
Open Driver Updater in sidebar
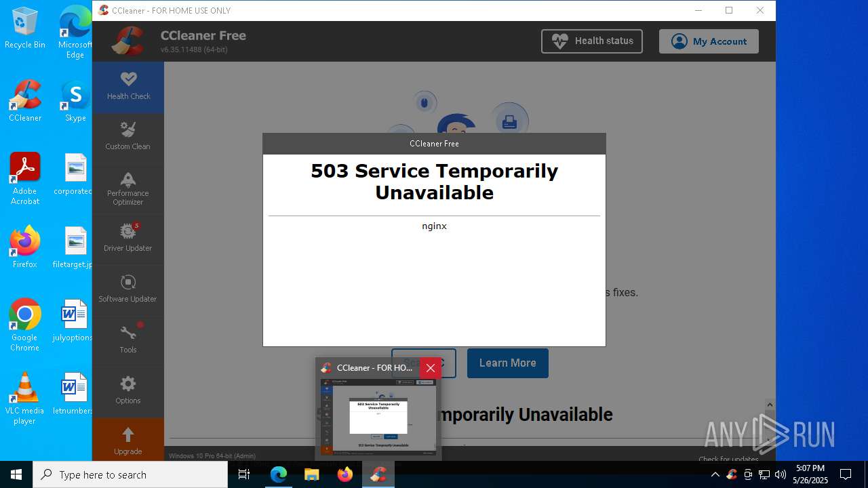(128, 239)
